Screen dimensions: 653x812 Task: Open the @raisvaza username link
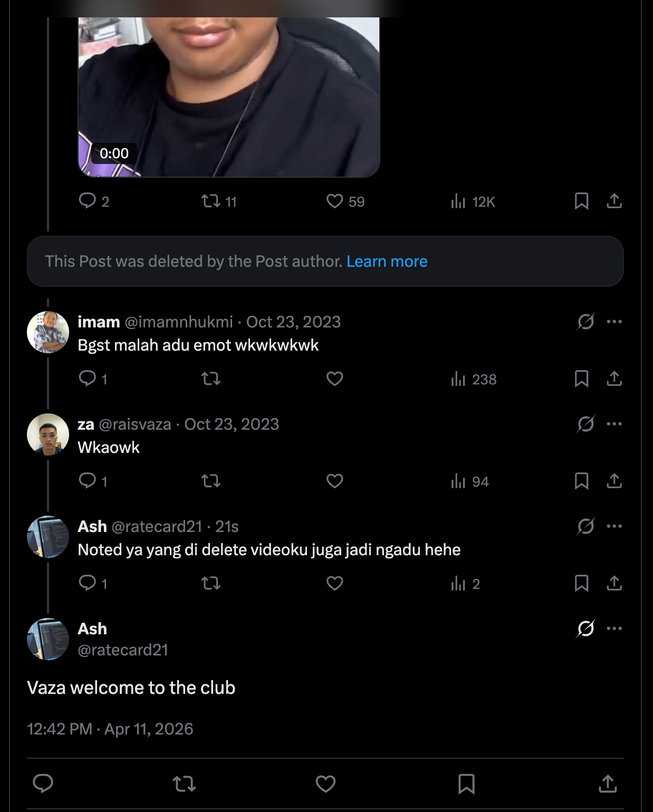[x=135, y=424]
